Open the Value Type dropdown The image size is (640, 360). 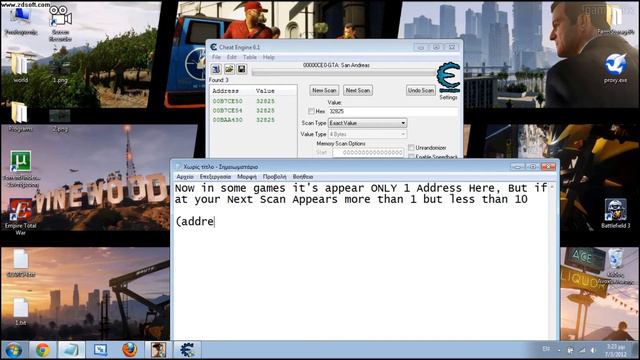tap(367, 134)
